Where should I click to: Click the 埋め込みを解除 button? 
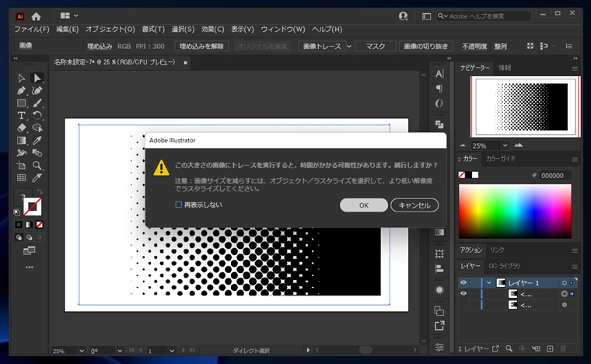[x=201, y=47]
